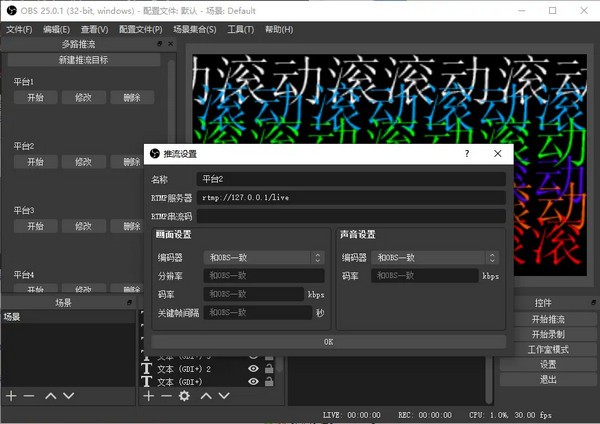Screen dimensions: 600x424
Task: Click the 开始 button under 平台1
Action: click(x=36, y=97)
